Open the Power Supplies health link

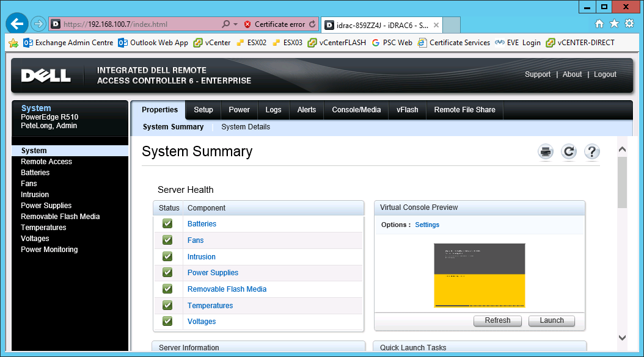[x=213, y=273]
